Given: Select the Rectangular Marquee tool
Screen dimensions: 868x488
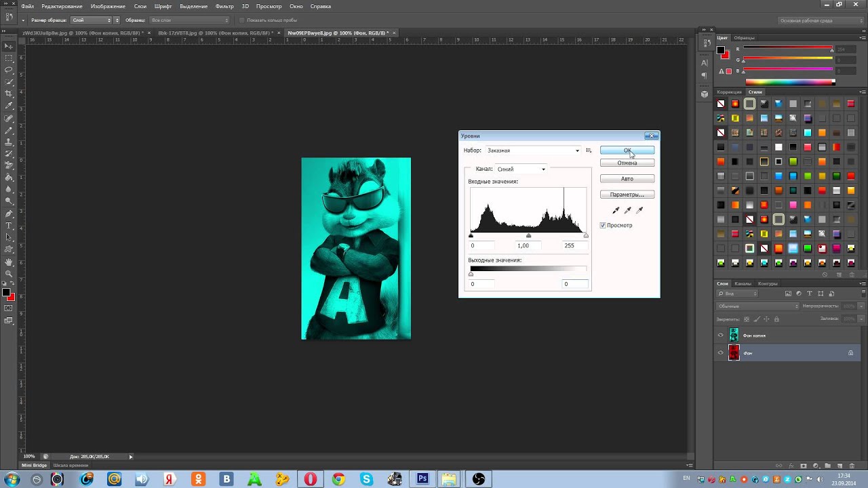Looking at the screenshot, I should click(x=9, y=58).
